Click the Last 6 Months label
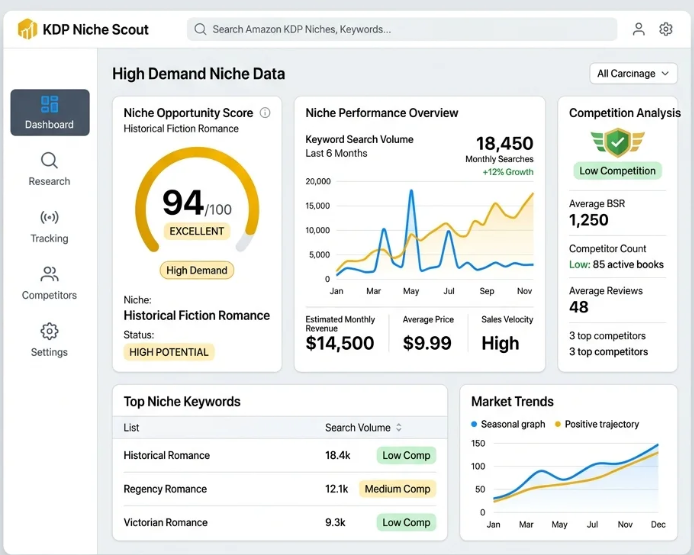This screenshot has height=555, width=694. tap(336, 154)
